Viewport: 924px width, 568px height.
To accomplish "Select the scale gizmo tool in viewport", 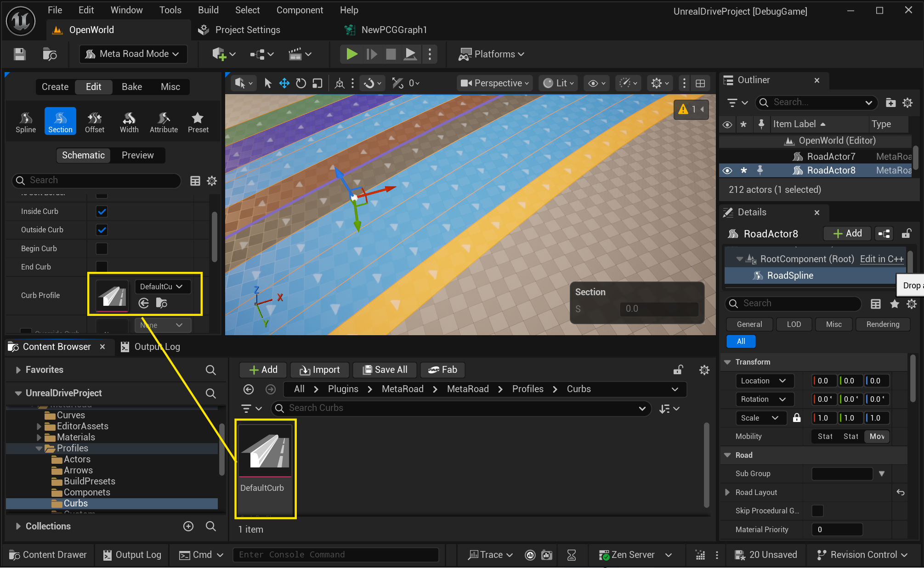I will [x=317, y=83].
